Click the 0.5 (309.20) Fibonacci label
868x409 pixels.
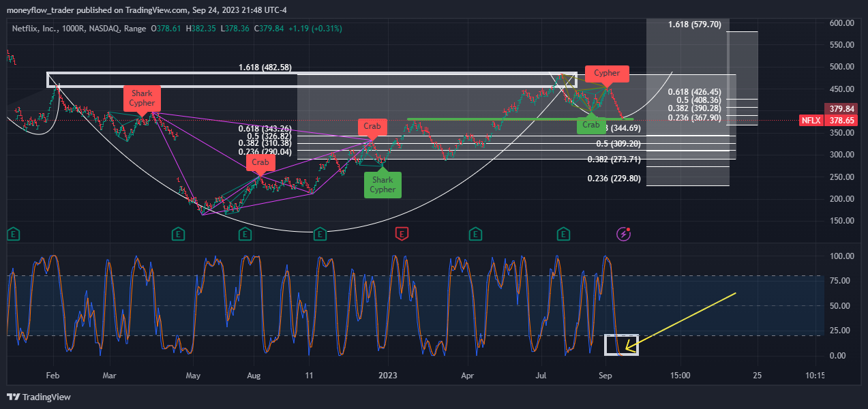619,144
